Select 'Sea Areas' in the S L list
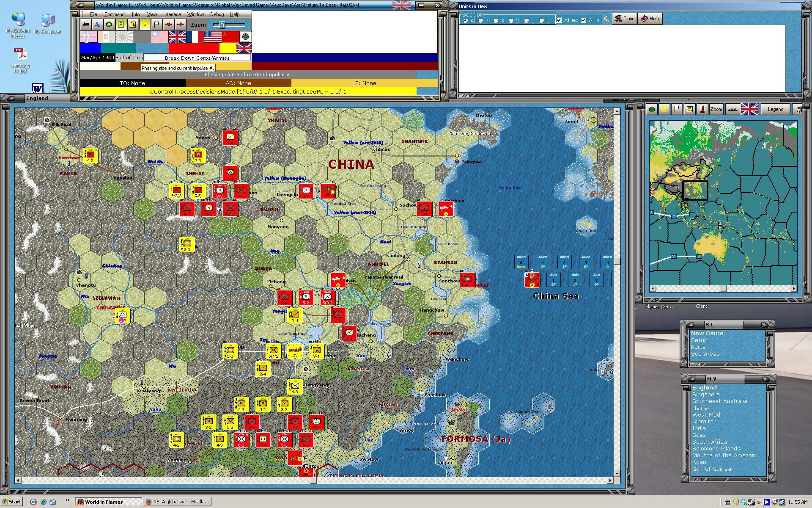The width and height of the screenshot is (812, 508). pos(705,353)
